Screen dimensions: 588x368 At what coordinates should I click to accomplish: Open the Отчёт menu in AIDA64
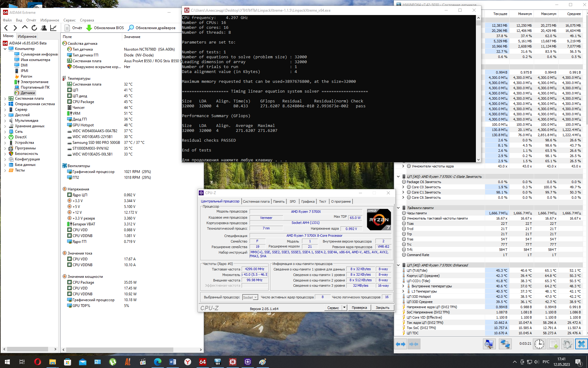(31, 20)
